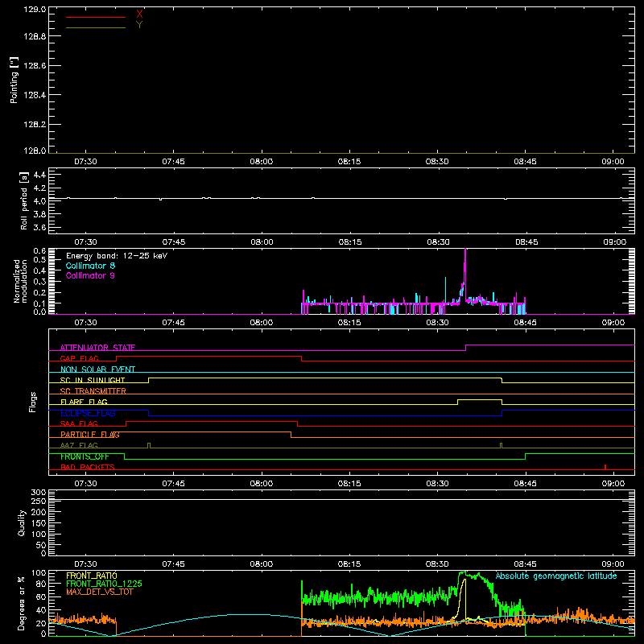Click the Flags axis title
The height and width of the screenshot is (644, 644).
pyautogui.click(x=33, y=402)
